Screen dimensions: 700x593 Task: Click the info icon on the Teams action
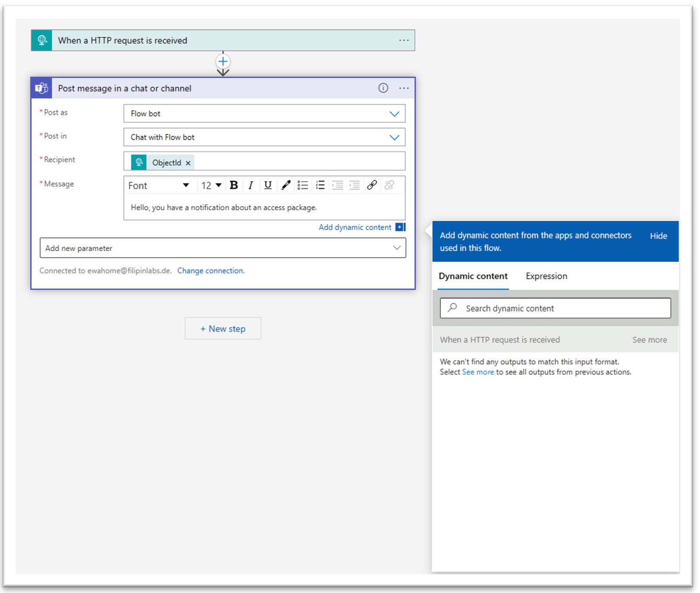tap(383, 88)
